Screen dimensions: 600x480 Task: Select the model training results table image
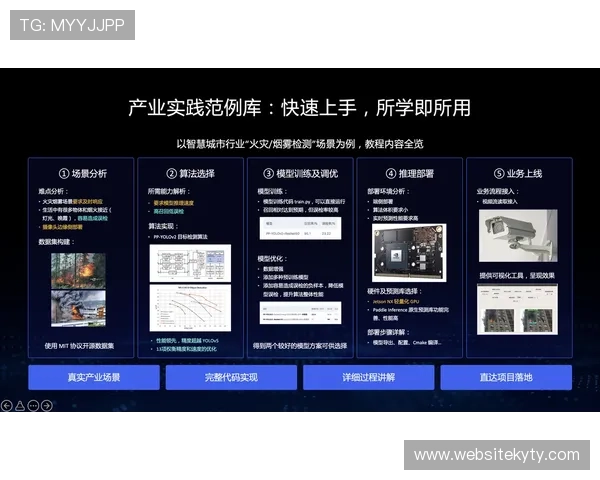[x=300, y=228]
